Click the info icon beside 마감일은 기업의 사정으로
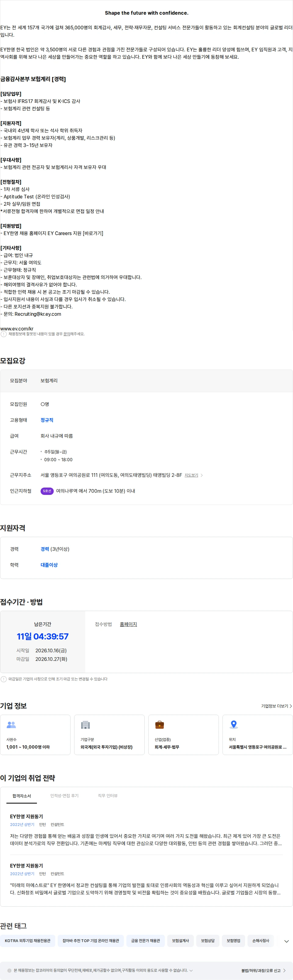The width and height of the screenshot is (293, 980). 3,679
